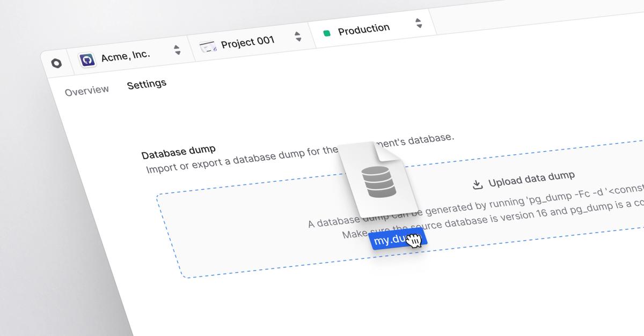Screen dimensions: 644x336
Task: Open the Settings tab
Action: [147, 84]
